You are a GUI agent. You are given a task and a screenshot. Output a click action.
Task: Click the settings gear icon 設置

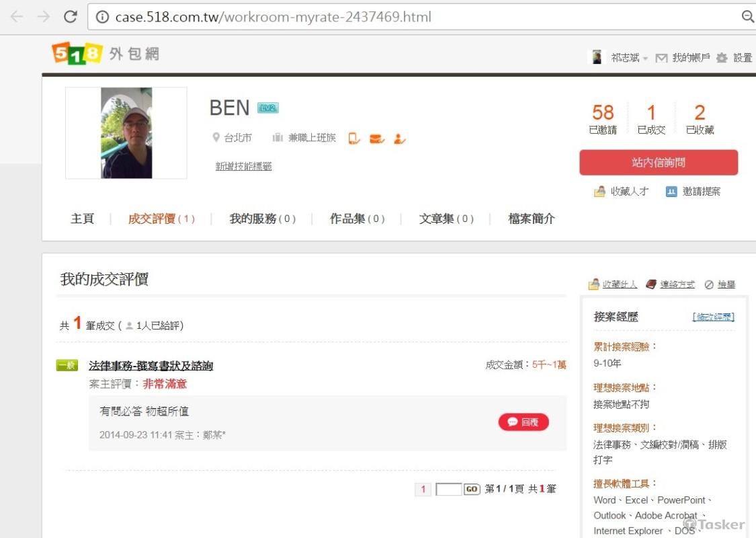722,58
